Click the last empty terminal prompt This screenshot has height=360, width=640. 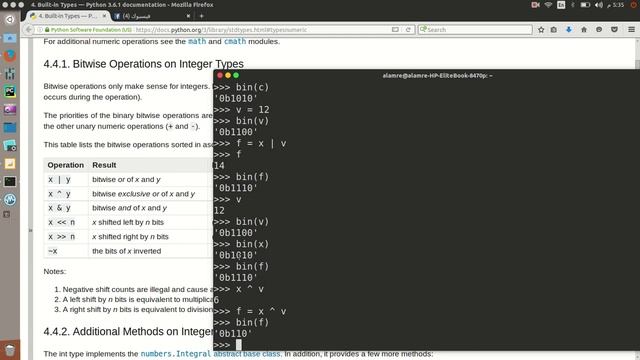point(228,345)
